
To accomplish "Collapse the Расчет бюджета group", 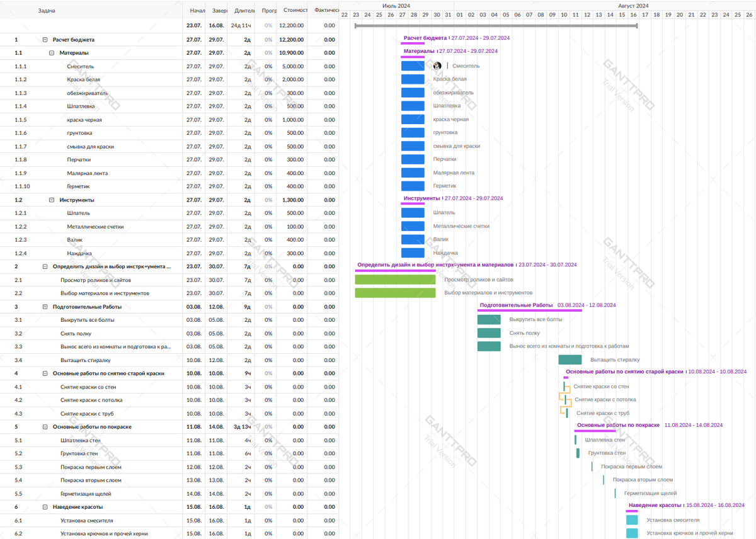I will [45, 40].
